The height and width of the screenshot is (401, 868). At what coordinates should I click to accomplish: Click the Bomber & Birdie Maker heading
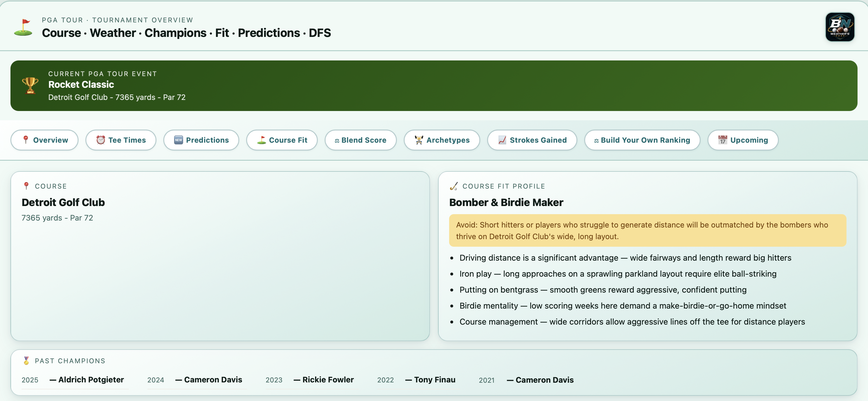coord(506,202)
